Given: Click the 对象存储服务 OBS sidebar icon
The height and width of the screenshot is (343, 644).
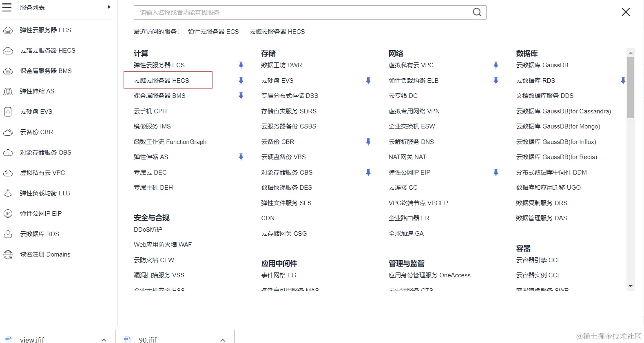Looking at the screenshot, I should point(8,153).
